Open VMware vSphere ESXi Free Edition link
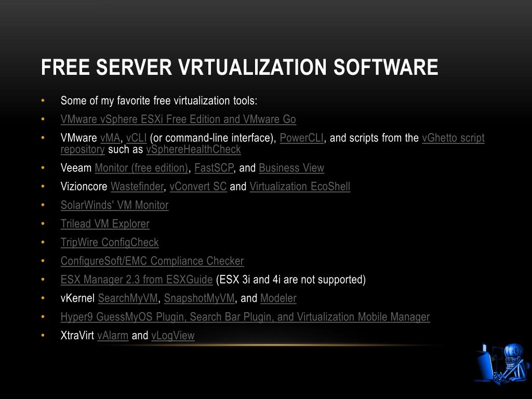 tap(178, 119)
